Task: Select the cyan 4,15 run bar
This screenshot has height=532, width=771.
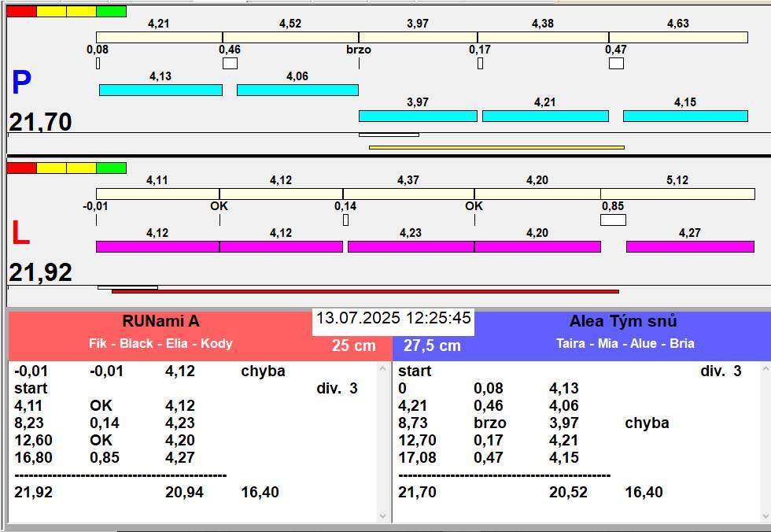Action: point(685,116)
